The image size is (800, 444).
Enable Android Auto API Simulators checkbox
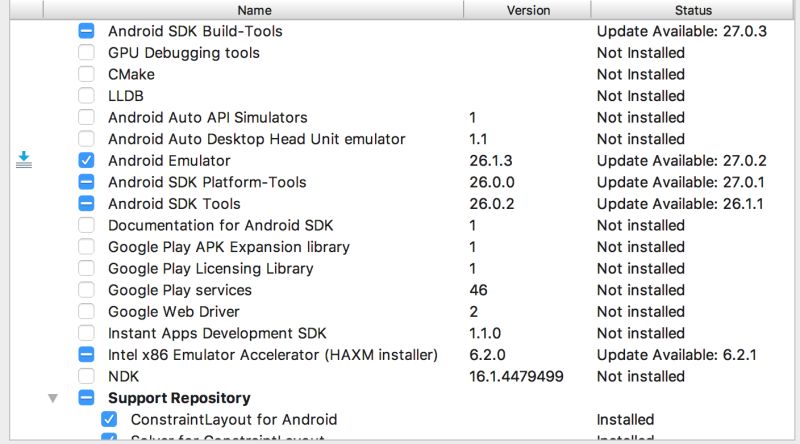pos(86,117)
